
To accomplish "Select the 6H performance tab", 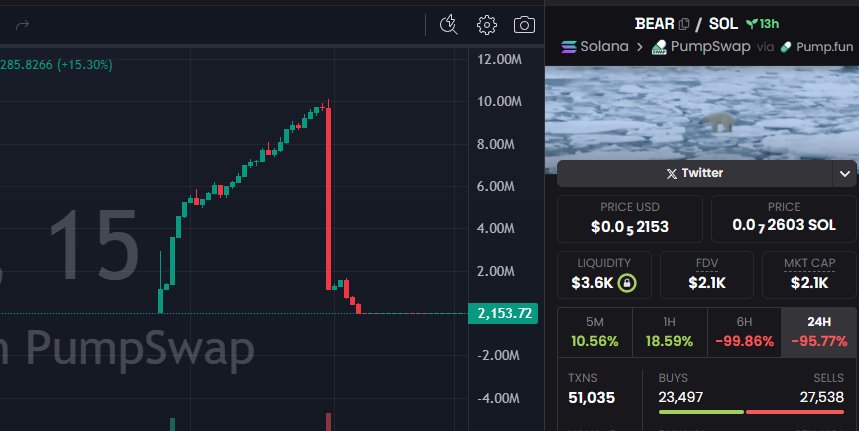I will click(x=744, y=332).
